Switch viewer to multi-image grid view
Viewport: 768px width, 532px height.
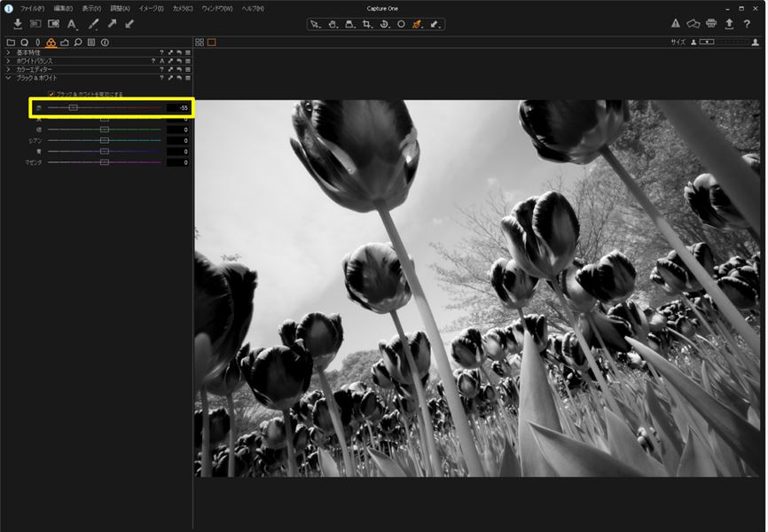coord(200,43)
